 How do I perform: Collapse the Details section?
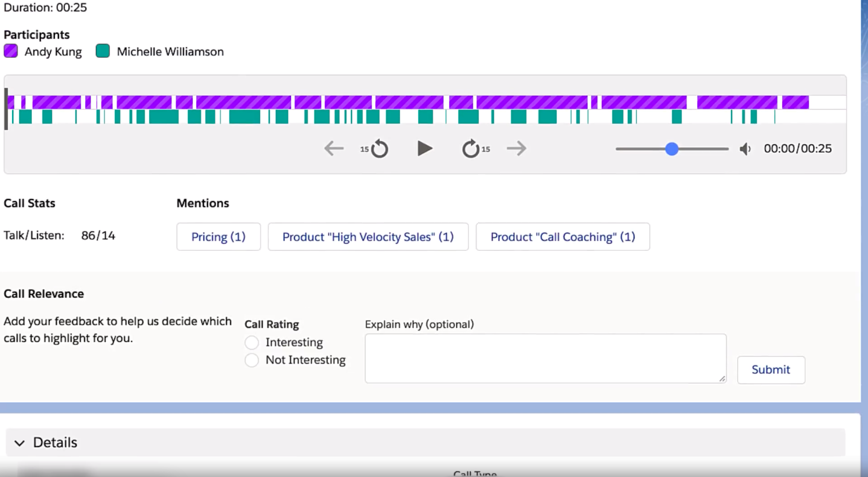(x=19, y=442)
